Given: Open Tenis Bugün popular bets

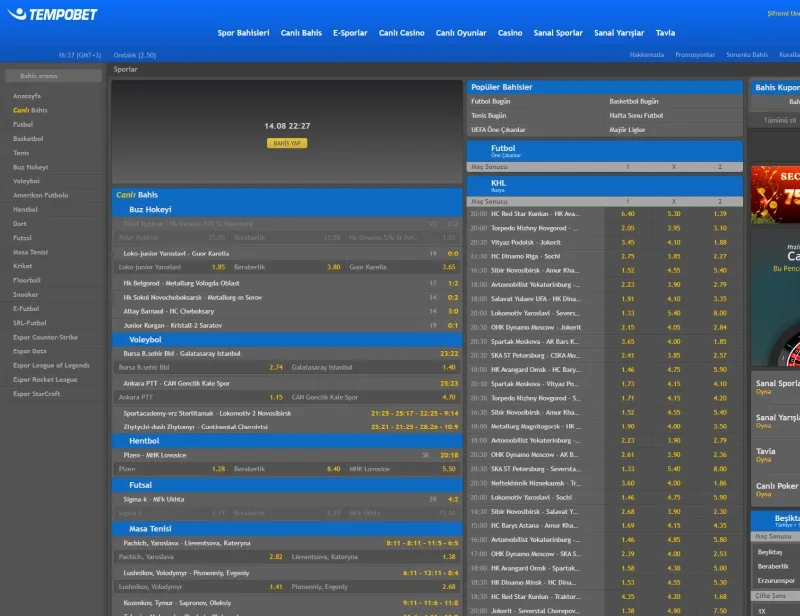Looking at the screenshot, I should click(488, 116).
